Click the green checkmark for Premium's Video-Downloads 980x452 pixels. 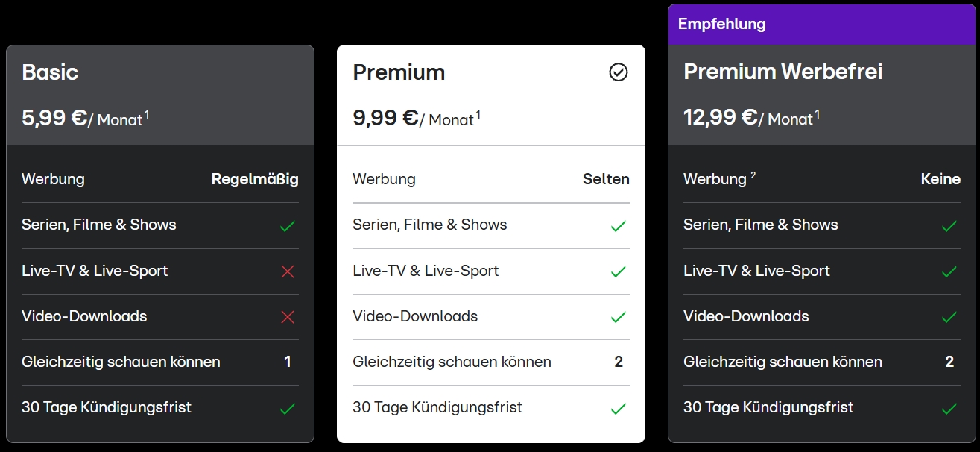pos(619,316)
